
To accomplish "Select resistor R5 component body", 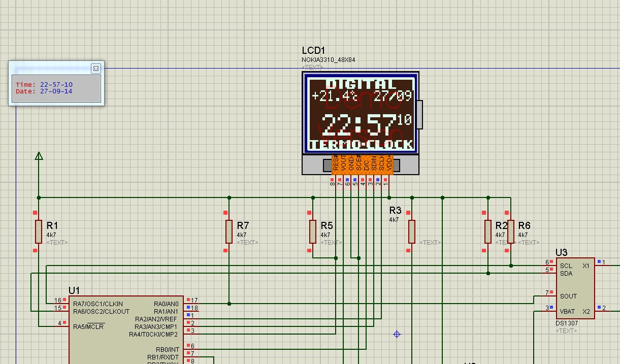I will point(313,231).
